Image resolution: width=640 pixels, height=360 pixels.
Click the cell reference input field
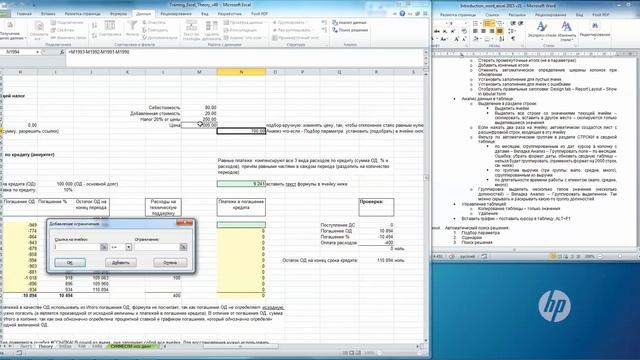pyautogui.click(x=77, y=247)
